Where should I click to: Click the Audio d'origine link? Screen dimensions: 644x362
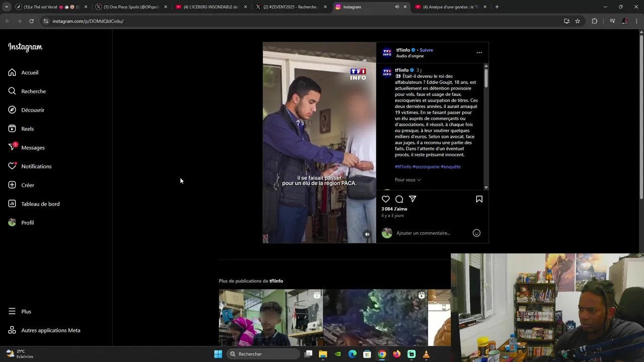(410, 56)
